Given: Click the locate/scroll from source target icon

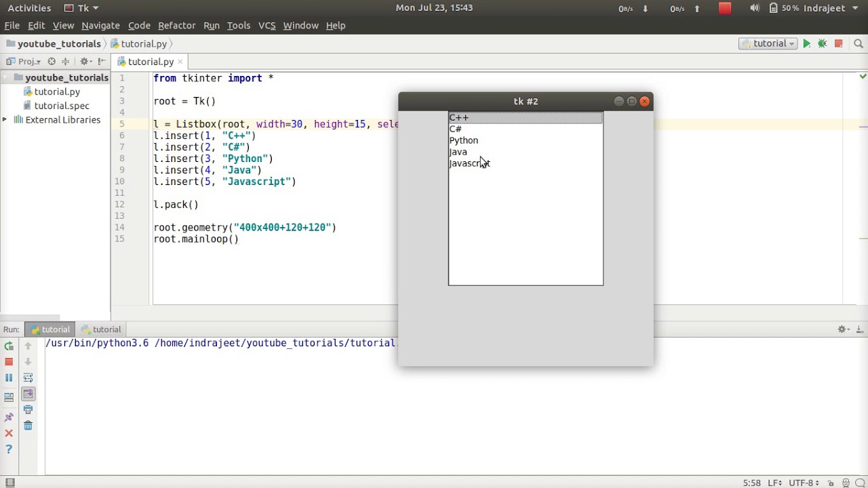Looking at the screenshot, I should tap(52, 62).
